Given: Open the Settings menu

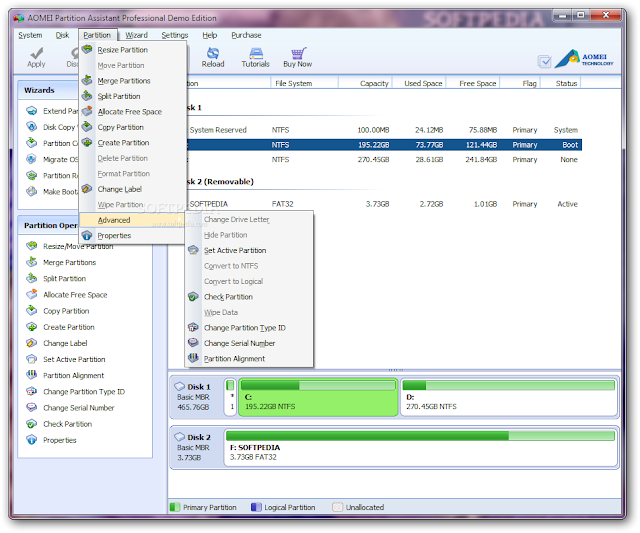Looking at the screenshot, I should coord(175,35).
